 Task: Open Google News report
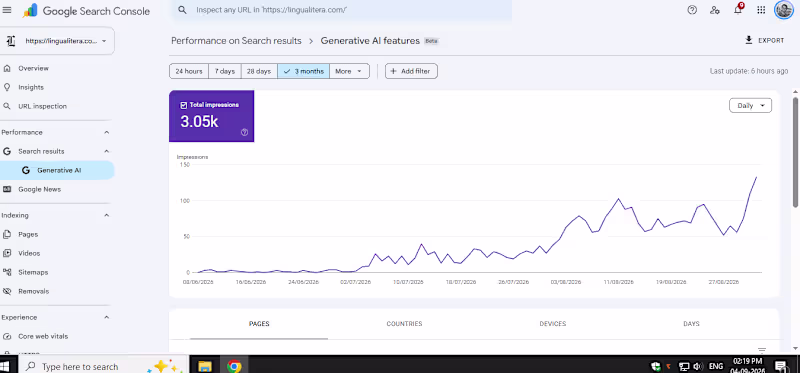(x=39, y=189)
